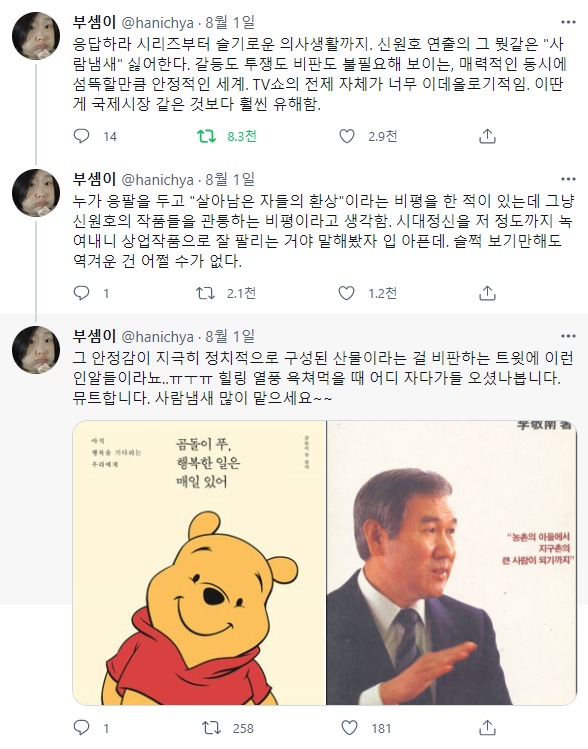Open the Winnie the Pooh book cover image
Image resolution: width=588 pixels, height=749 pixels.
click(199, 563)
